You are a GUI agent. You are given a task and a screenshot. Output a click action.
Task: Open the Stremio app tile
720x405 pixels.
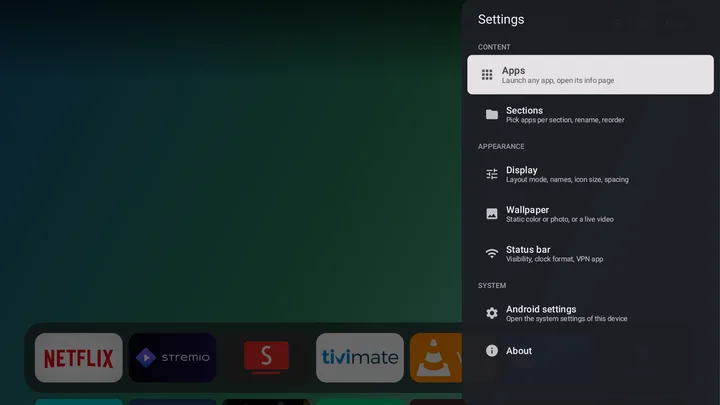tap(173, 358)
